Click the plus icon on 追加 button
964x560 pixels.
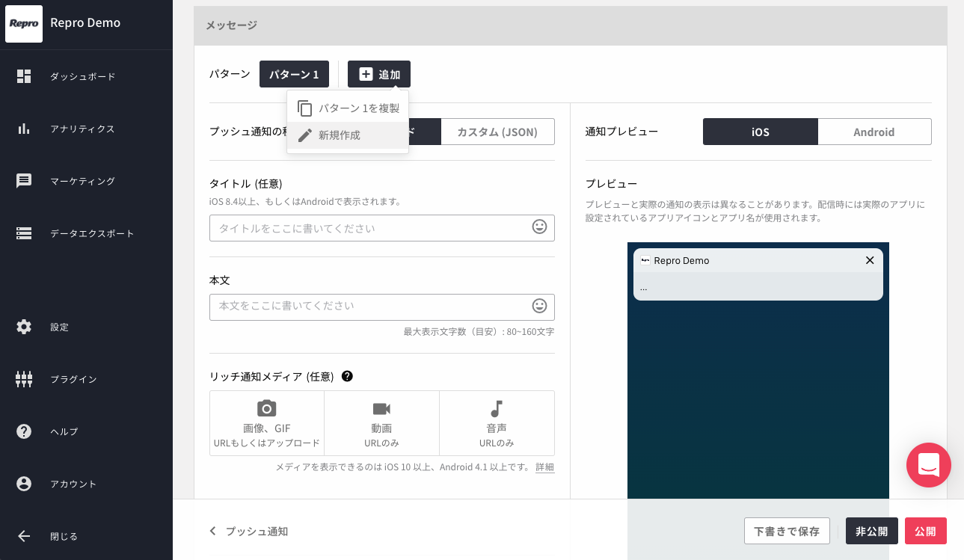(x=366, y=74)
